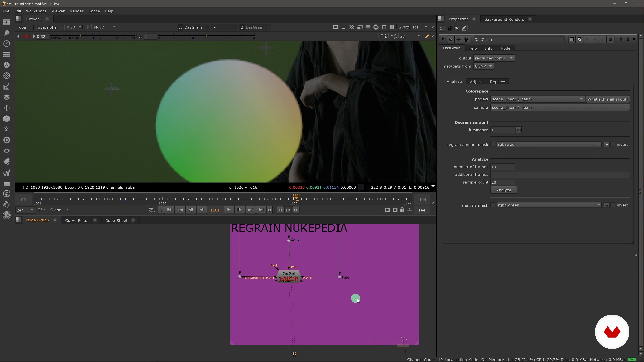Switch to the Adjust tab

click(476, 82)
